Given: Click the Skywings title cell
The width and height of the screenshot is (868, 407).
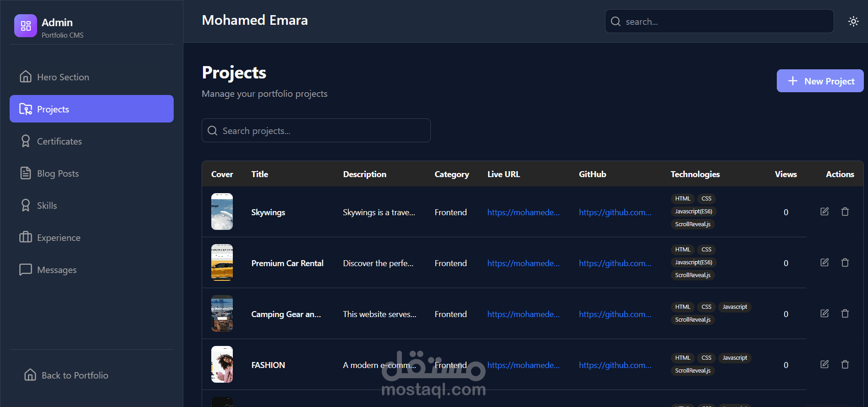Looking at the screenshot, I should (268, 212).
